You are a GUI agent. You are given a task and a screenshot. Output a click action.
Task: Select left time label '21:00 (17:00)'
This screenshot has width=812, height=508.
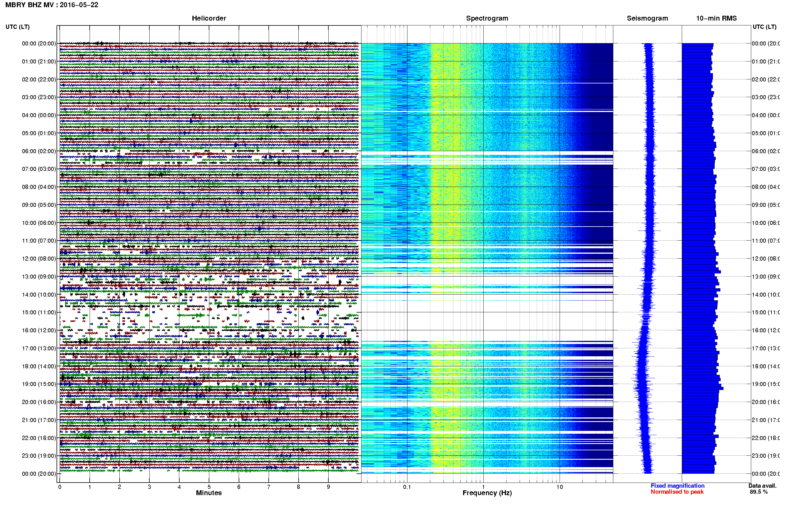pyautogui.click(x=39, y=420)
